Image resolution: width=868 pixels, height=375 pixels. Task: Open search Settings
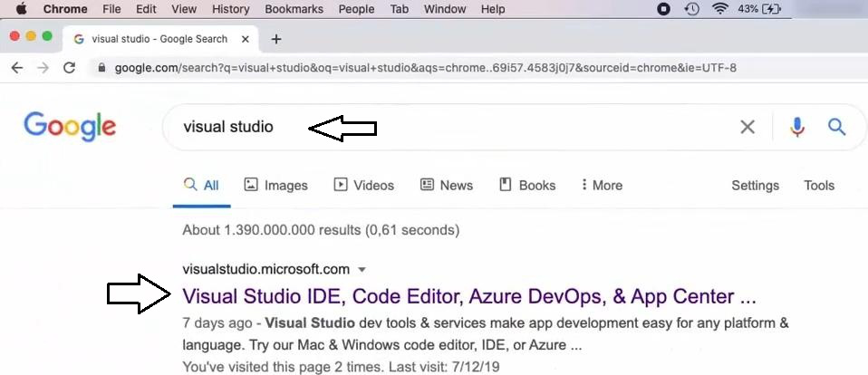755,186
